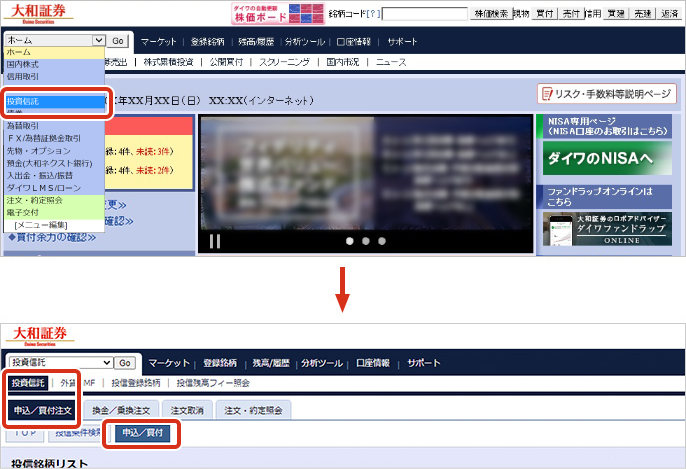The width and height of the screenshot is (686, 469).
Task: Click the 返済 button
Action: coord(669,14)
